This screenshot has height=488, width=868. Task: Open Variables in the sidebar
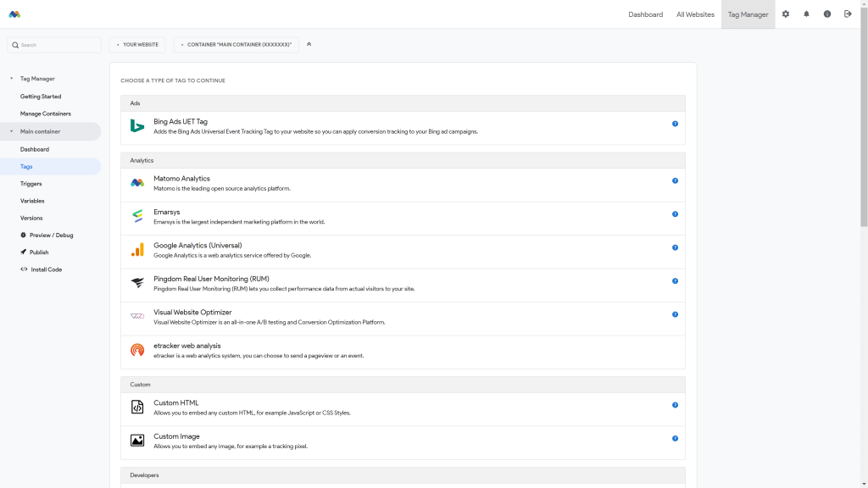click(32, 201)
